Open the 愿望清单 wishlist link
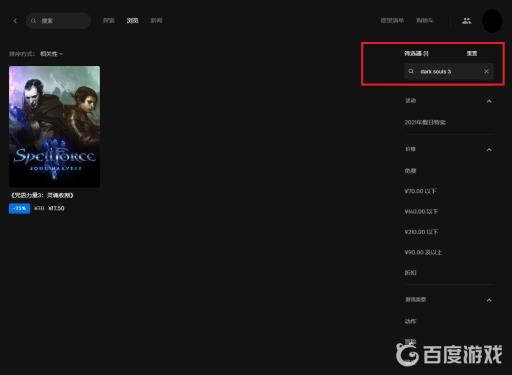Screen dimensions: 512x375 [x=392, y=21]
